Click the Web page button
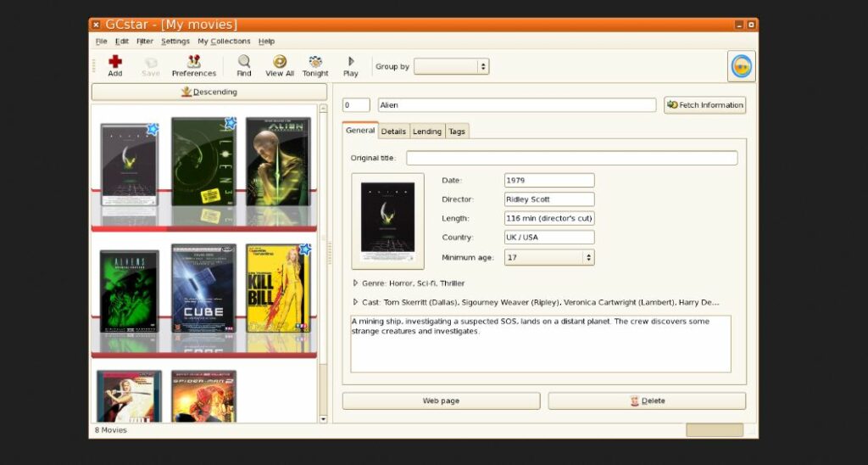This screenshot has height=465, width=868. [x=441, y=401]
